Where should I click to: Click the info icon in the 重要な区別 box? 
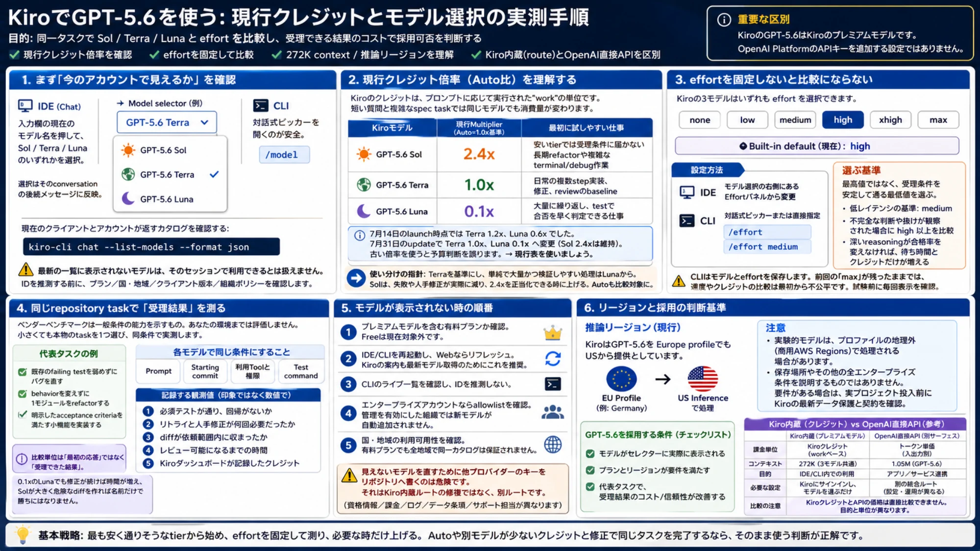(x=724, y=20)
